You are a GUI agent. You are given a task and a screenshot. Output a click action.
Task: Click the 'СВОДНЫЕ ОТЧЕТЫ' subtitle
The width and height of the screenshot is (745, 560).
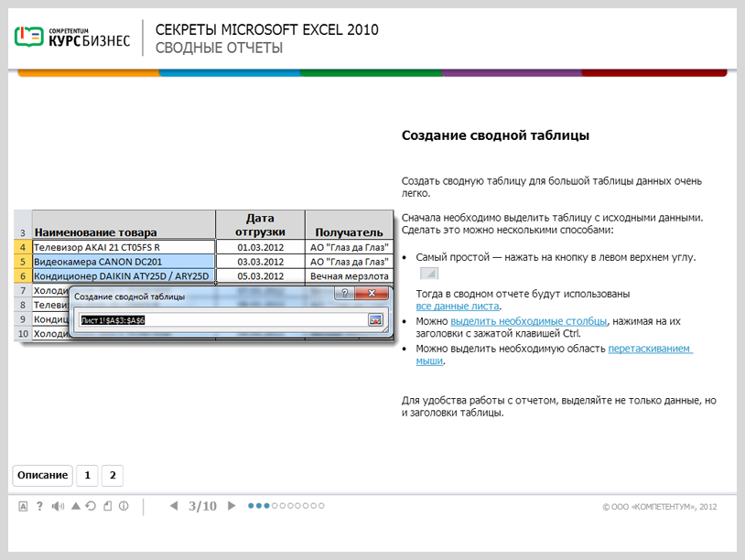219,48
